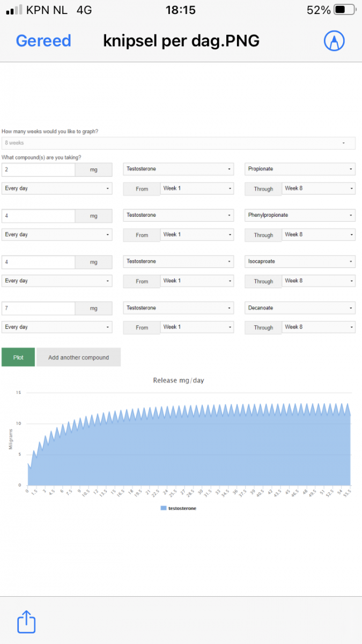Open the Isocaproate ester dropdown
Image resolution: width=362 pixels, height=644 pixels.
coord(300,261)
